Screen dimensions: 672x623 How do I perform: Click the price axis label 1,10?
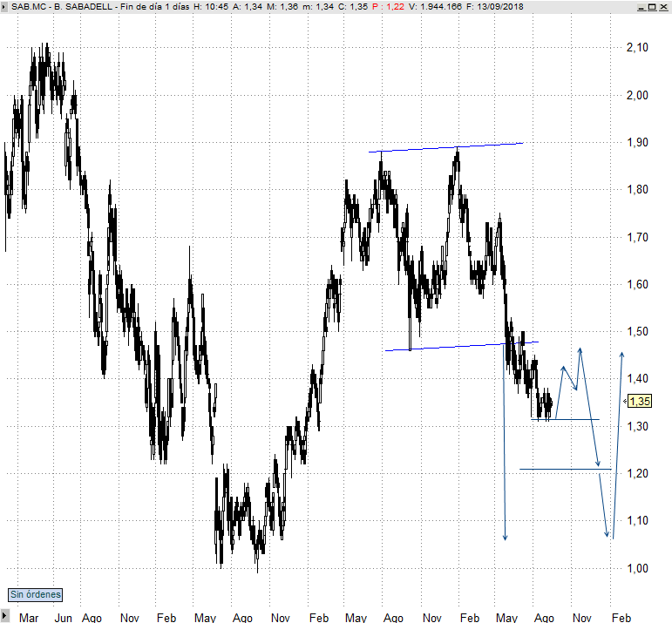638,520
